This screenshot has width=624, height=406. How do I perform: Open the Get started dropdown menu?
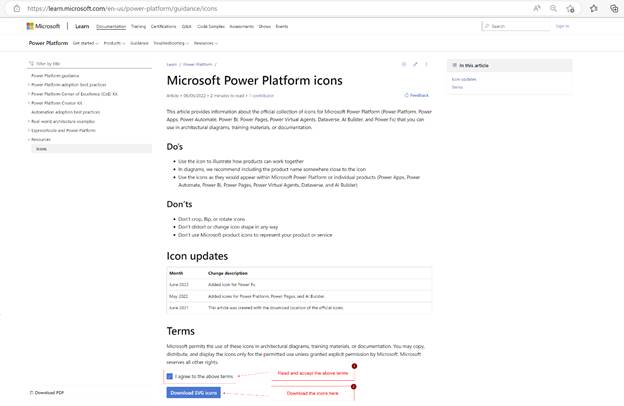[x=85, y=43]
